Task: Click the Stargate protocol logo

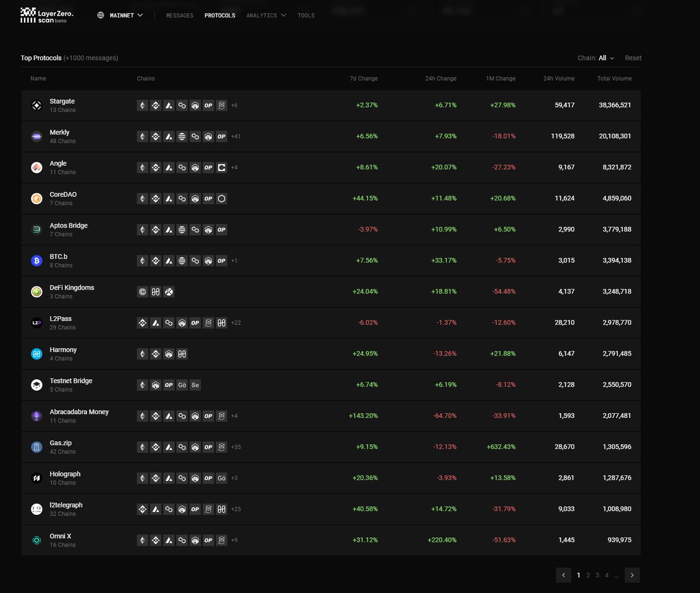Action: [37, 106]
